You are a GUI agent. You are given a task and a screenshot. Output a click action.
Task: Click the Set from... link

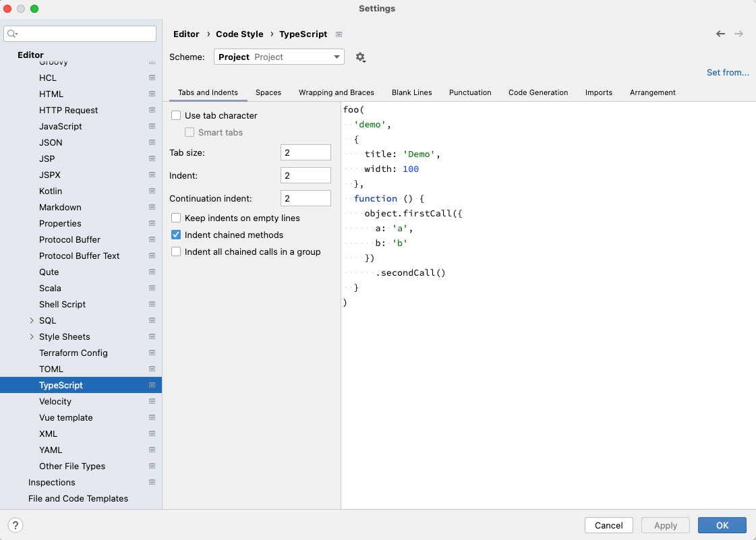coord(728,72)
